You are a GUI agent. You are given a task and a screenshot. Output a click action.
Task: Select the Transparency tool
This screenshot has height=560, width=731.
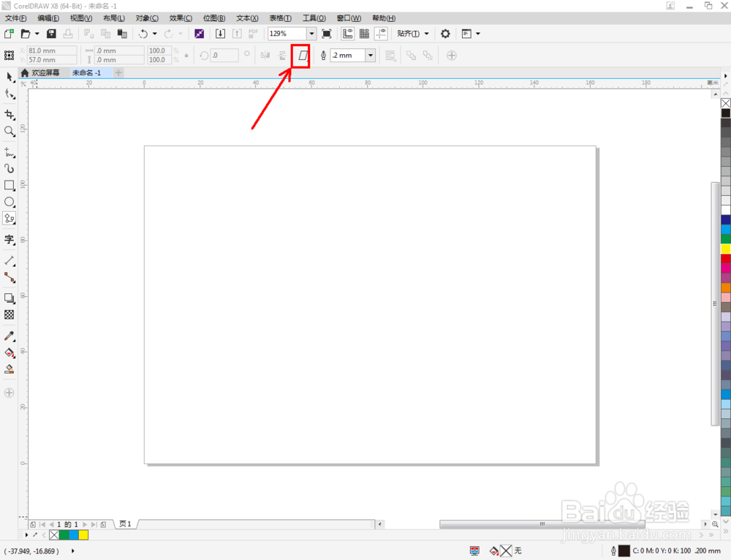(10, 315)
